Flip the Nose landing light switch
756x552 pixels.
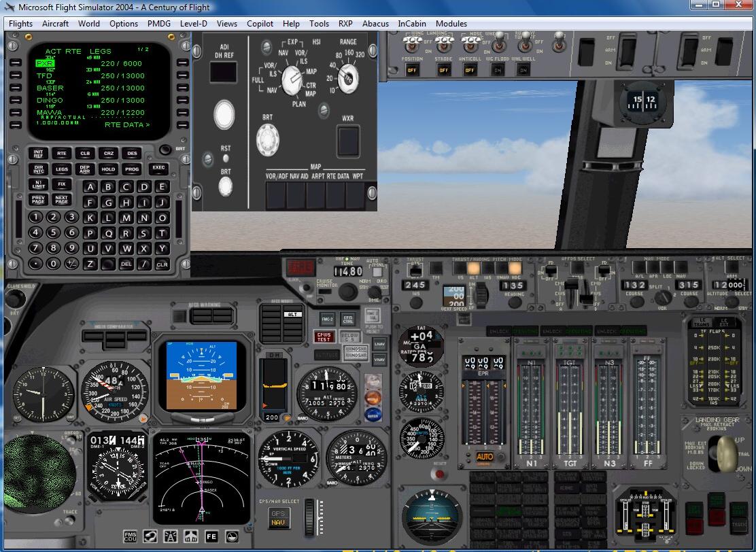(471, 44)
